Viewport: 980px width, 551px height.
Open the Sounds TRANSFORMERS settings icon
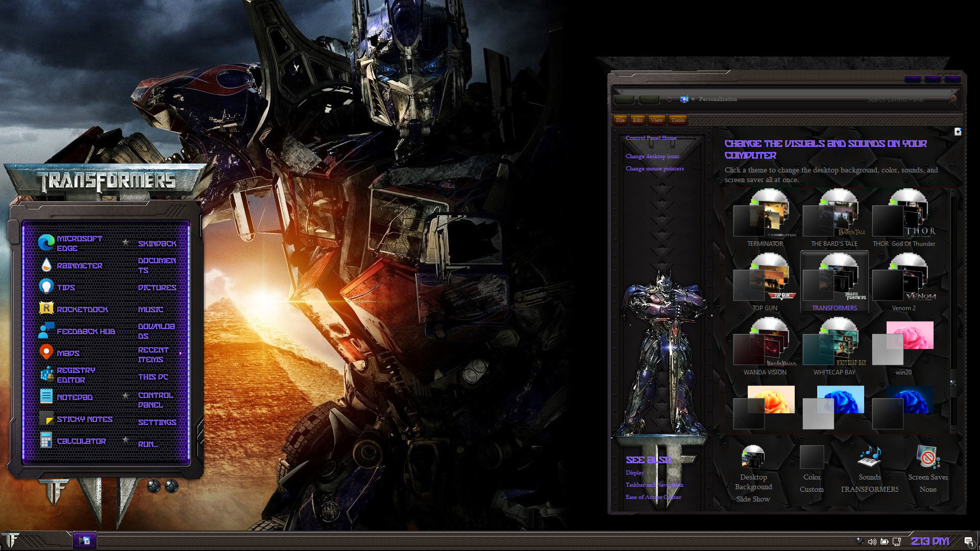coord(870,457)
